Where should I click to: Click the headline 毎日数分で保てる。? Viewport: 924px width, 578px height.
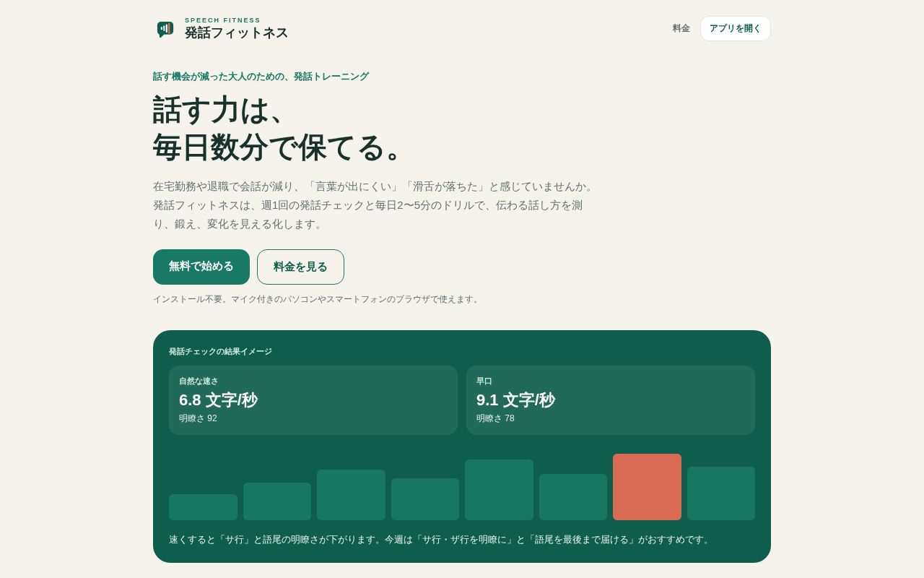pyautogui.click(x=277, y=147)
